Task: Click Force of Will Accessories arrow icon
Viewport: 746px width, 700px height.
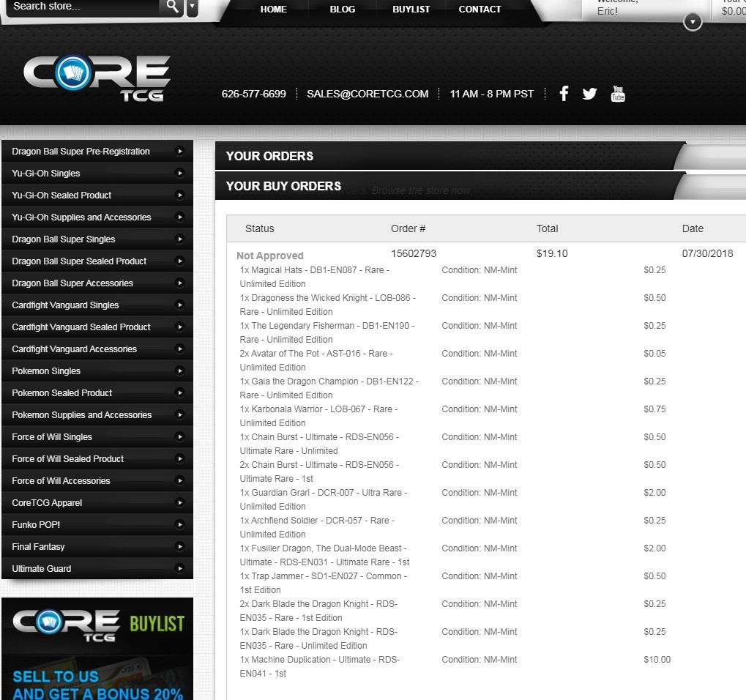Action: [x=180, y=480]
